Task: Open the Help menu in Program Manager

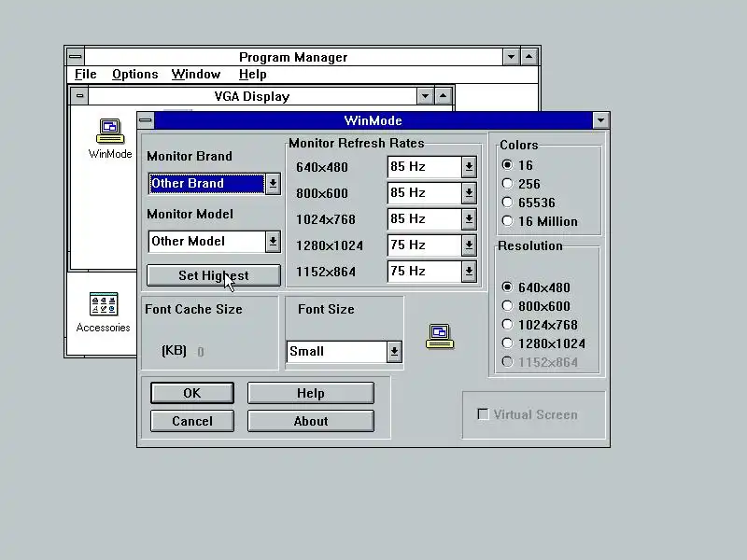Action: pyautogui.click(x=252, y=75)
